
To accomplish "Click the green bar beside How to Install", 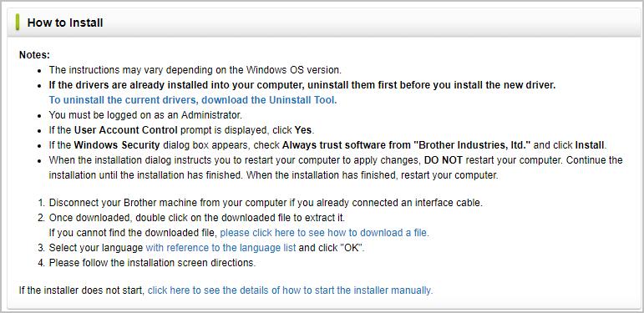I will (x=18, y=23).
